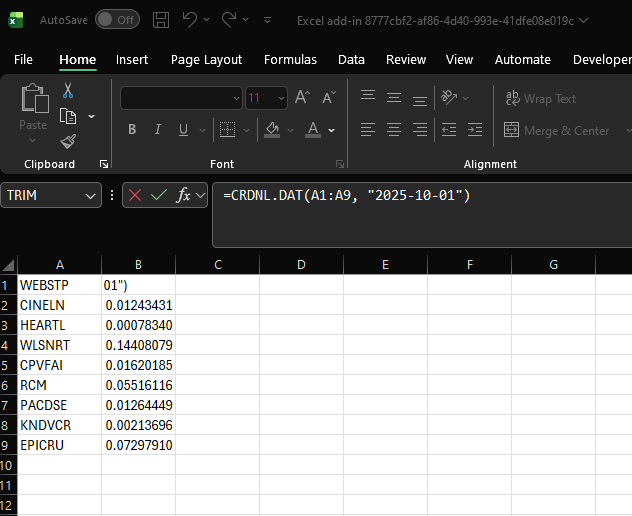Click the Save icon in title bar
This screenshot has height=516, width=632.
162,20
